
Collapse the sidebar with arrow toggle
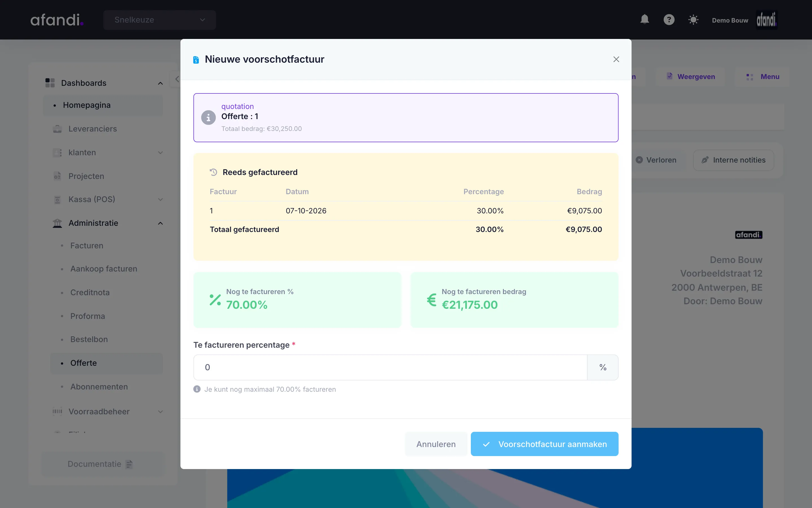pos(176,79)
